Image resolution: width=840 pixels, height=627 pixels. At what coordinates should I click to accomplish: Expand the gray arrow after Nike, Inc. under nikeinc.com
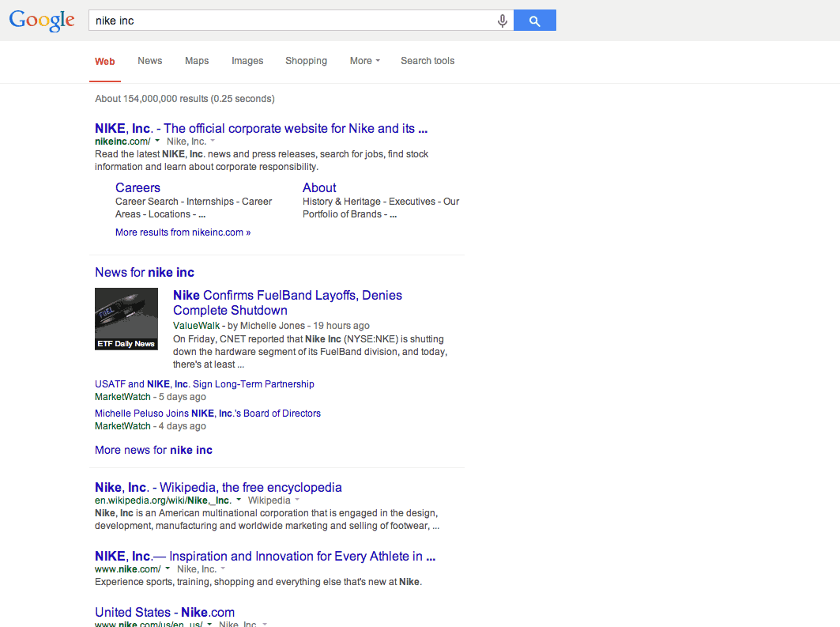point(213,141)
